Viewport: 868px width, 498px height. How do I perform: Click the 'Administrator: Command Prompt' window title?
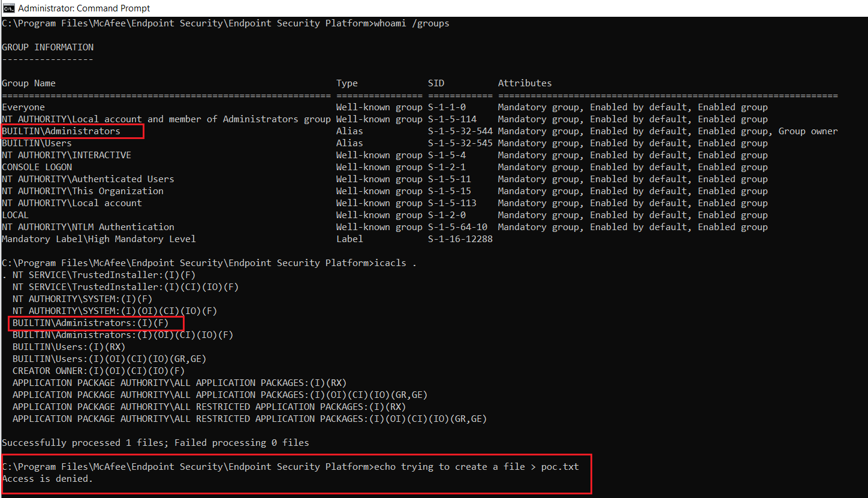[x=84, y=8]
